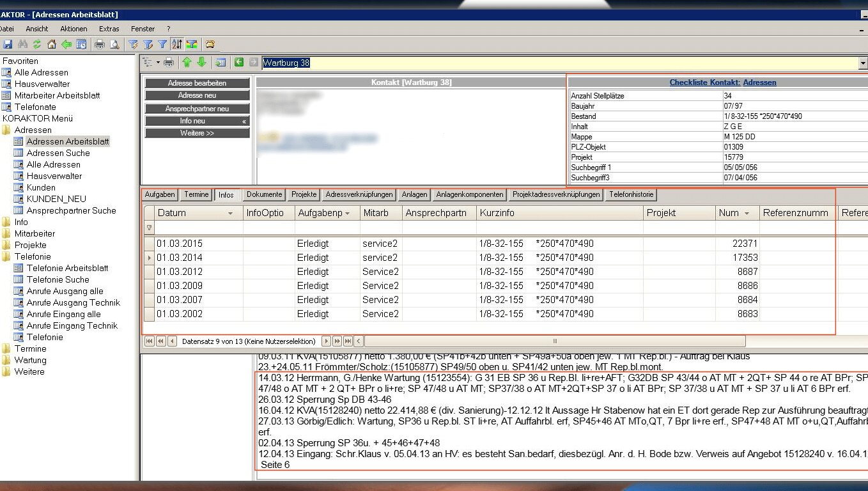Open the Checkliste Kontakt: Adressen link
868x491 pixels.
tap(722, 82)
